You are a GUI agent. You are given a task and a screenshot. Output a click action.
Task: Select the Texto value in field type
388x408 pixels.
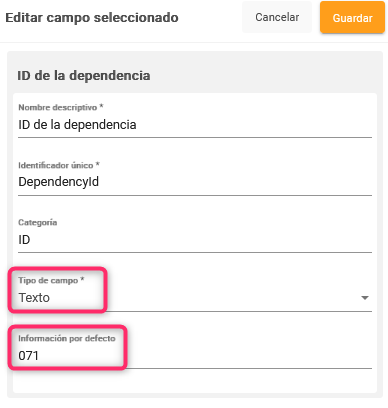coord(34,298)
